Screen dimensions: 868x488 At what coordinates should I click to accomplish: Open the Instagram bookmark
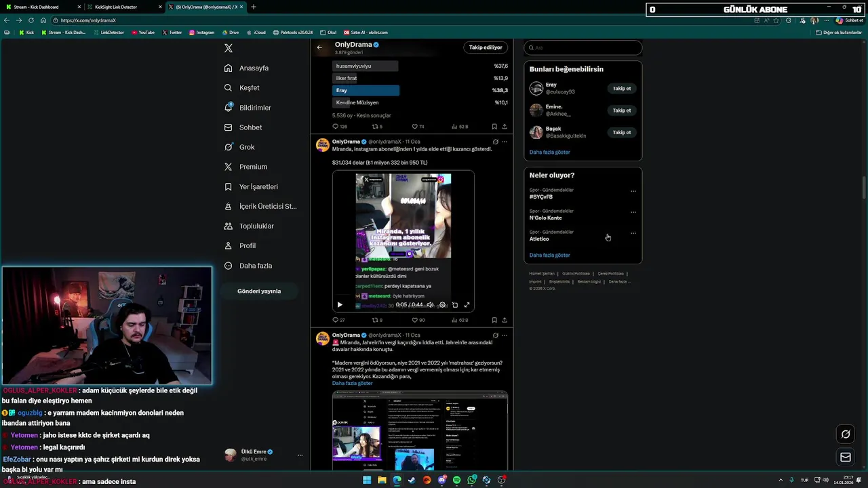tap(201, 33)
